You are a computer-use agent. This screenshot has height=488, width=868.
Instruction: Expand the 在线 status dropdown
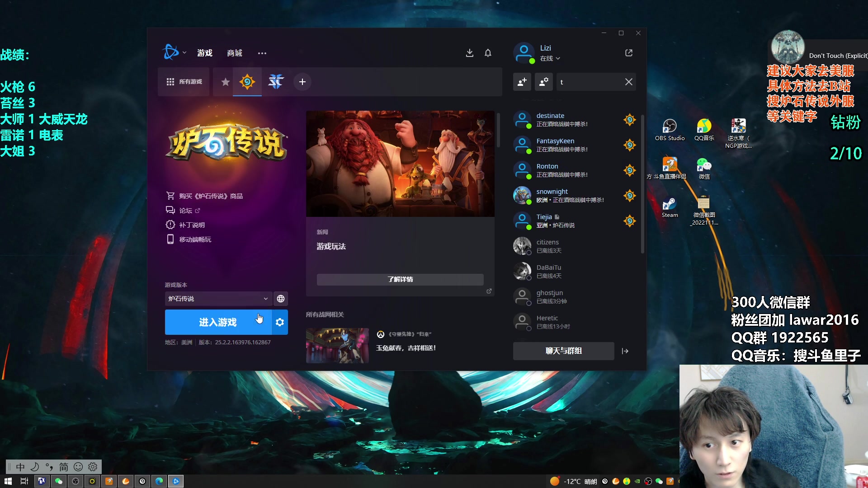coord(550,58)
